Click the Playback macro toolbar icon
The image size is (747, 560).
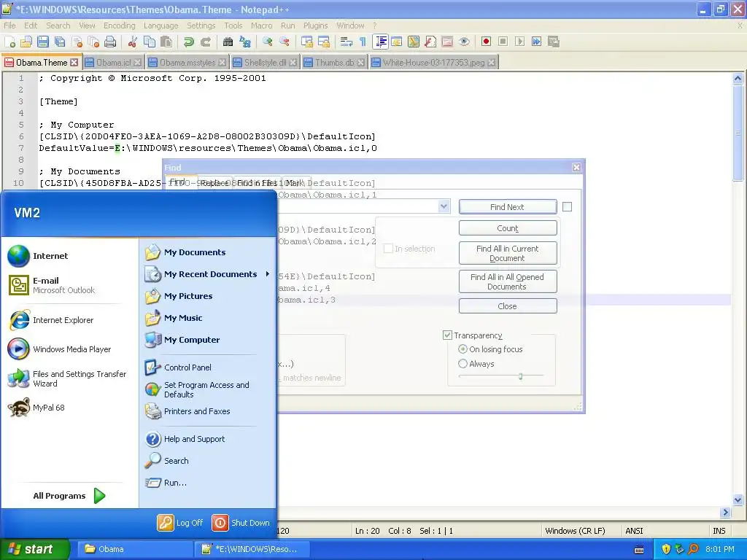[519, 42]
